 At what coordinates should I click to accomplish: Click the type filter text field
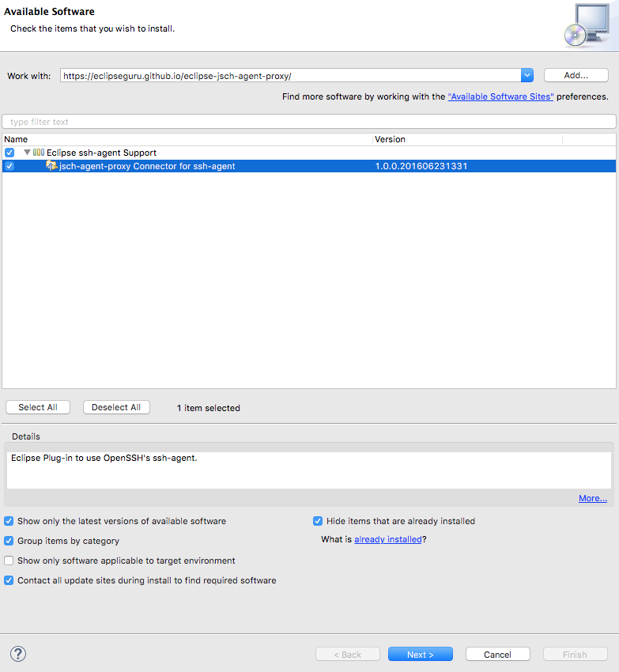309,122
